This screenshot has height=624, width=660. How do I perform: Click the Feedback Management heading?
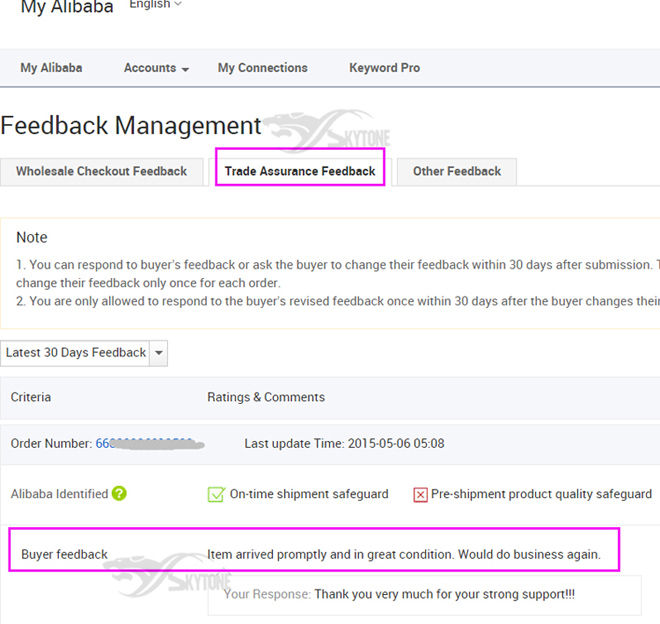coord(131,125)
